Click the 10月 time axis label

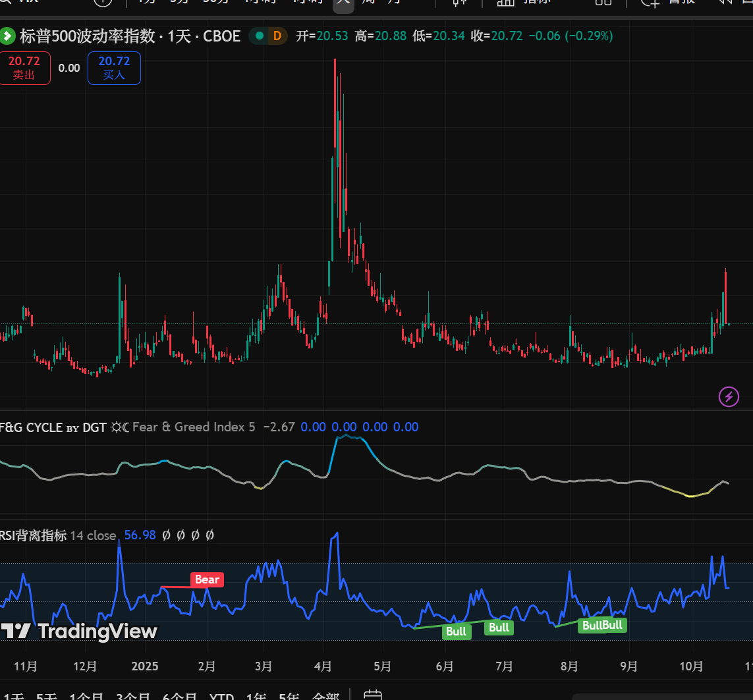tap(692, 666)
